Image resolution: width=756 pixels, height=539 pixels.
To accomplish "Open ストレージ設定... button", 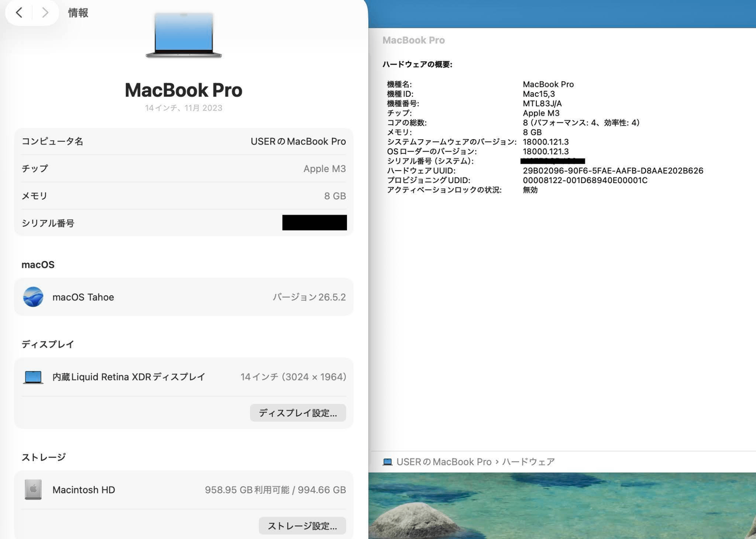I will (x=302, y=526).
